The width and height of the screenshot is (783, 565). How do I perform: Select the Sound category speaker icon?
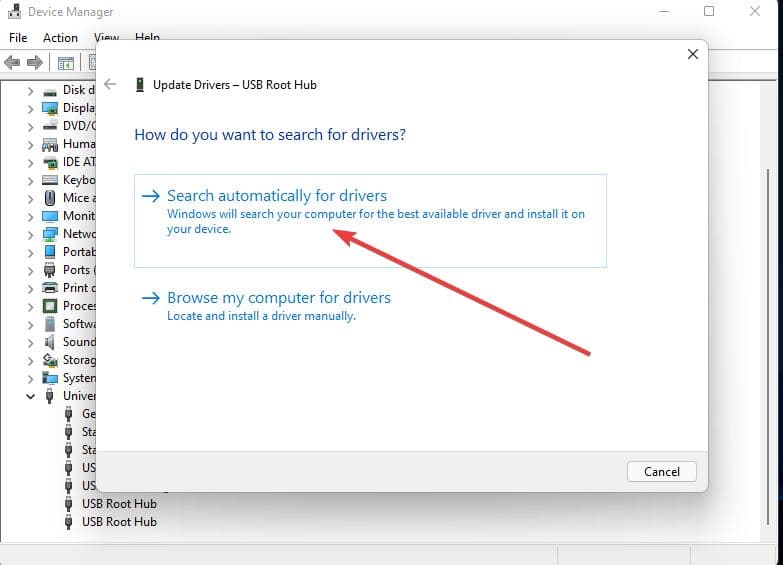pos(50,342)
